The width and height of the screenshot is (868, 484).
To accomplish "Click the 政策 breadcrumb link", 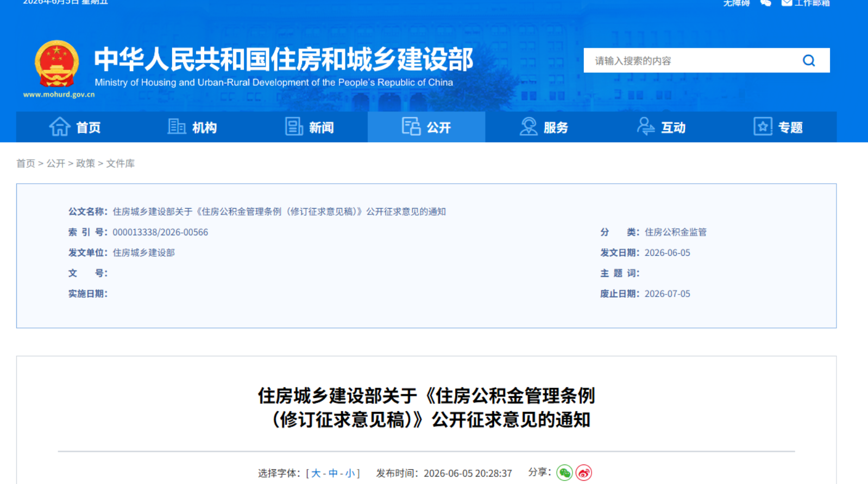I will (85, 164).
